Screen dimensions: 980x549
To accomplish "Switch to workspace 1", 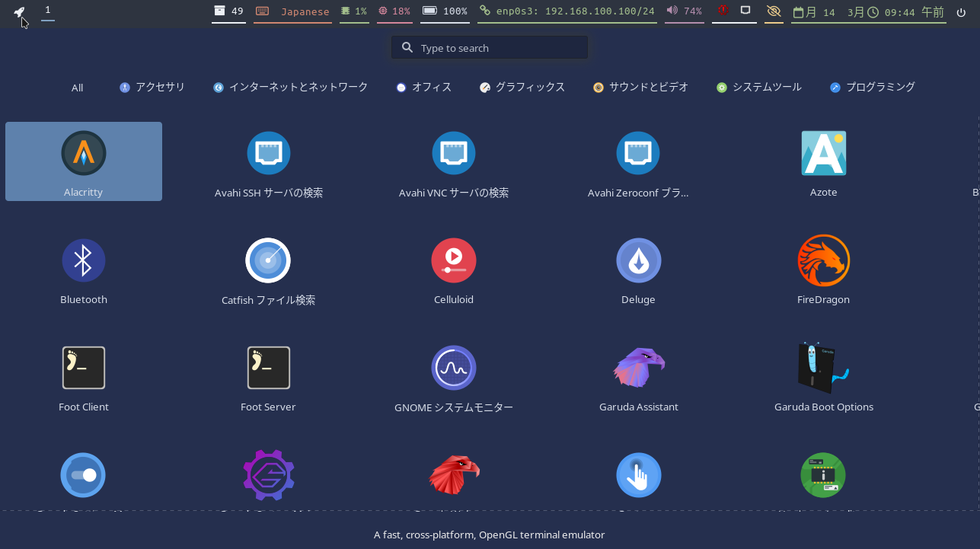I will coord(48,10).
